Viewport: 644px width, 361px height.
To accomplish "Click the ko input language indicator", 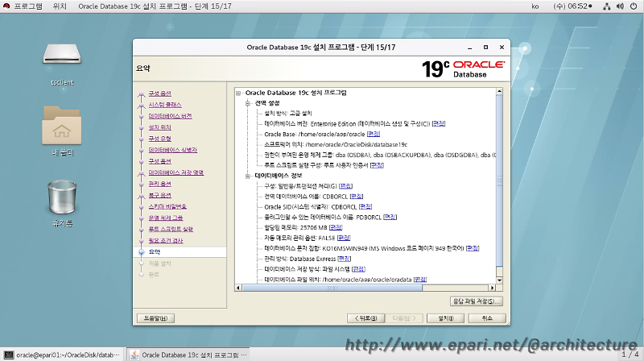I will point(535,6).
